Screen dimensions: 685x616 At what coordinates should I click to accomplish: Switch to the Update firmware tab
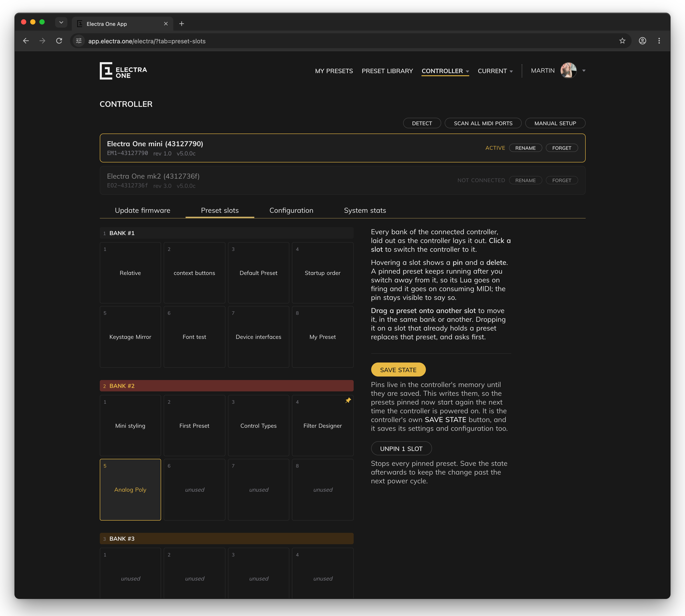tap(142, 211)
